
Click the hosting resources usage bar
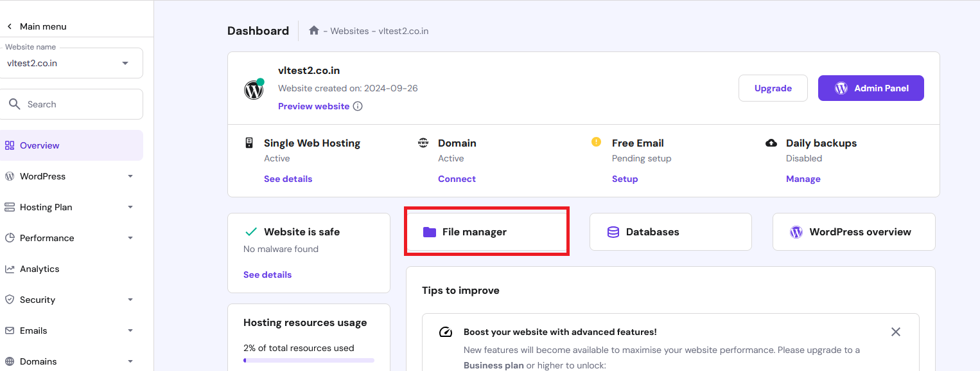coord(308,361)
